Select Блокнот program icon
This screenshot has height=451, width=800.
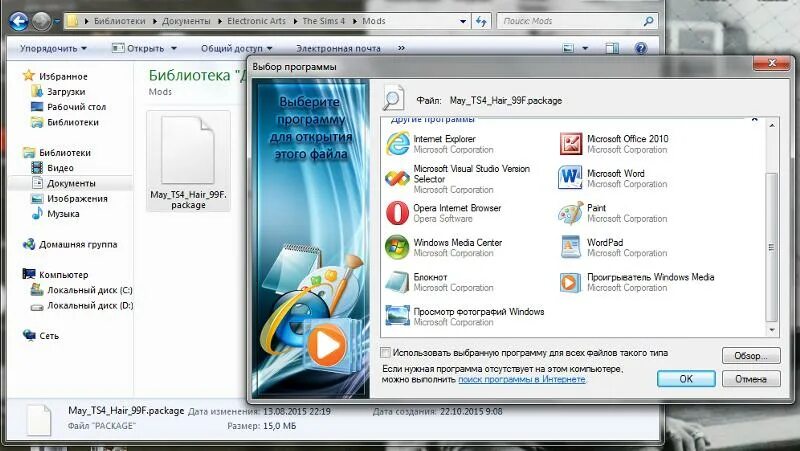(397, 282)
